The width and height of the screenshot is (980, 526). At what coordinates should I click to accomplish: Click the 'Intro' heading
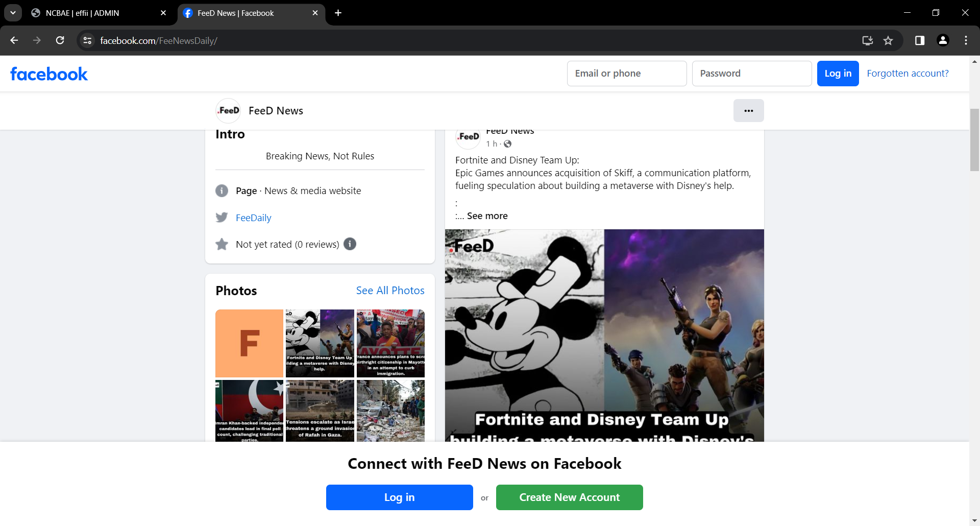click(230, 134)
